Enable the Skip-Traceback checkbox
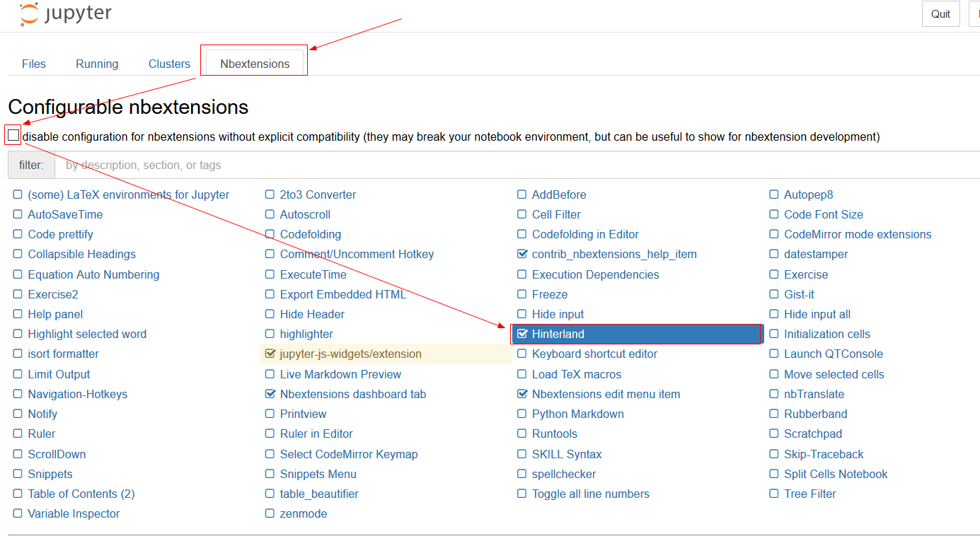Viewport: 980px width, 541px height. click(x=775, y=454)
